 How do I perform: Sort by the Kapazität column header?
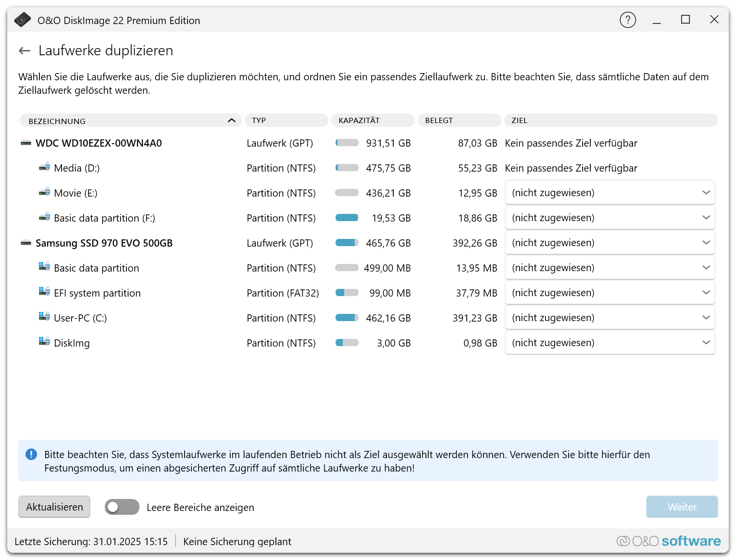pyautogui.click(x=373, y=121)
